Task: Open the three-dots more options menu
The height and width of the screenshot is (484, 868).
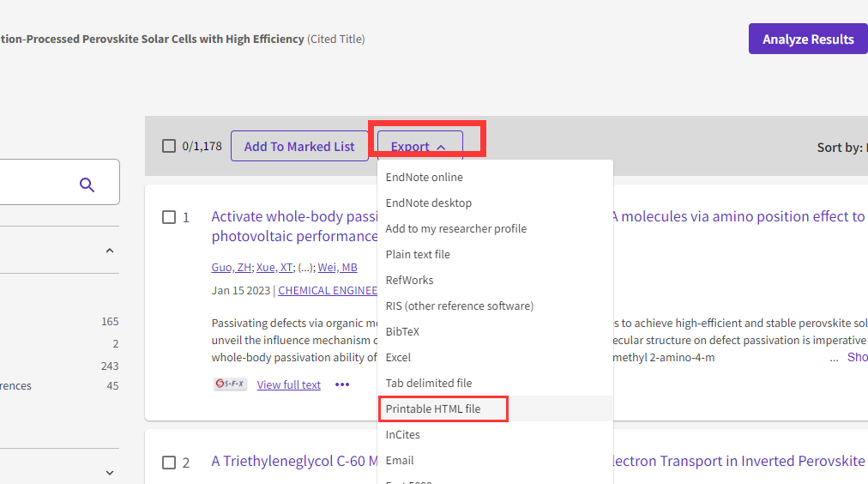Action: pyautogui.click(x=342, y=384)
